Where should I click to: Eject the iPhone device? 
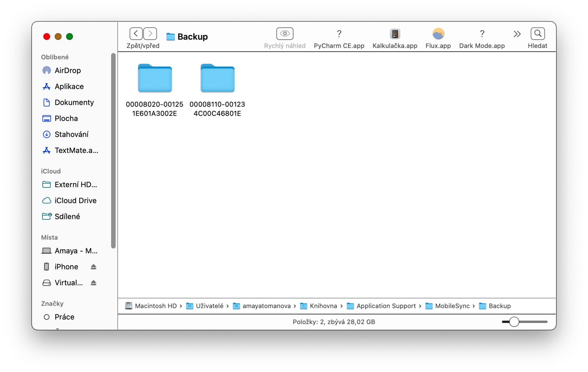(94, 267)
